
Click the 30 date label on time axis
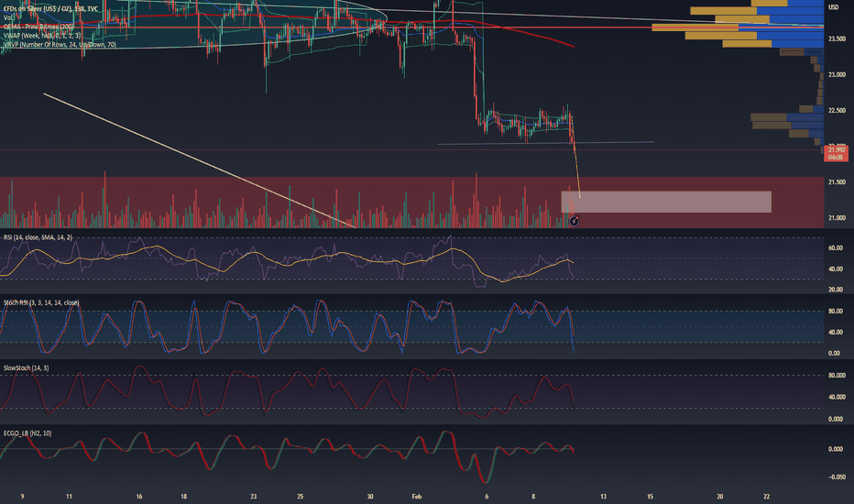370,497
